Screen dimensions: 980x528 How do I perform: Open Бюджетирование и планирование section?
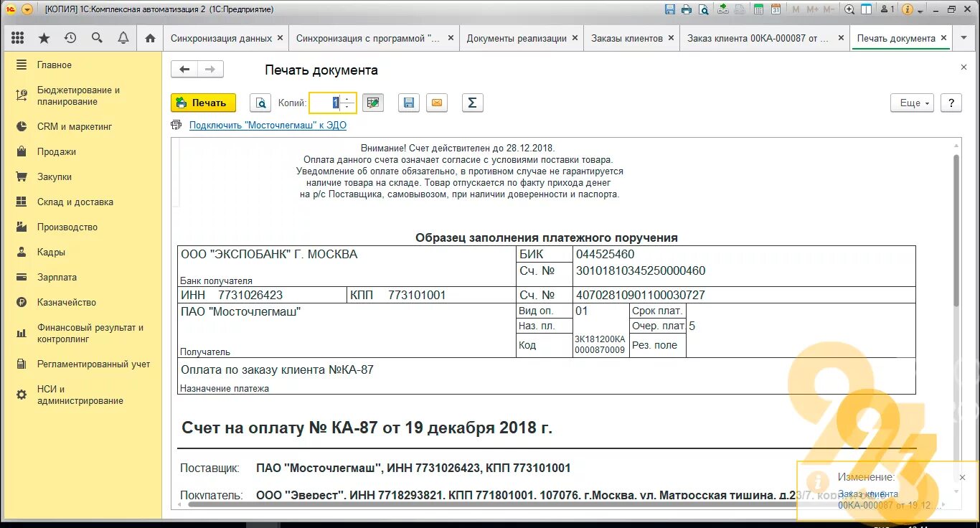coord(83,95)
